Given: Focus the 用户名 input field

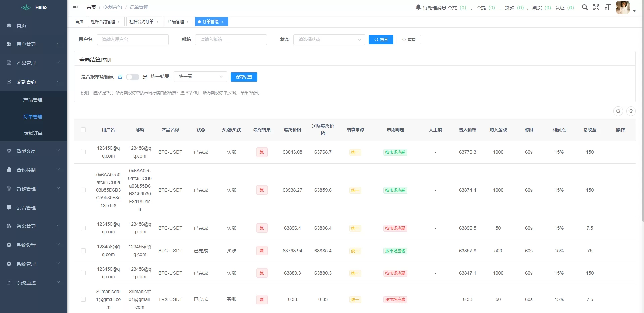Looking at the screenshot, I should (x=133, y=40).
